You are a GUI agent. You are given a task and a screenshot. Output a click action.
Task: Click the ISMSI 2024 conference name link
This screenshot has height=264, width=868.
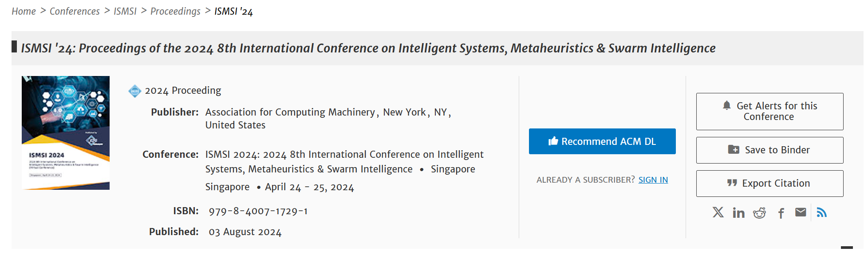[344, 162]
